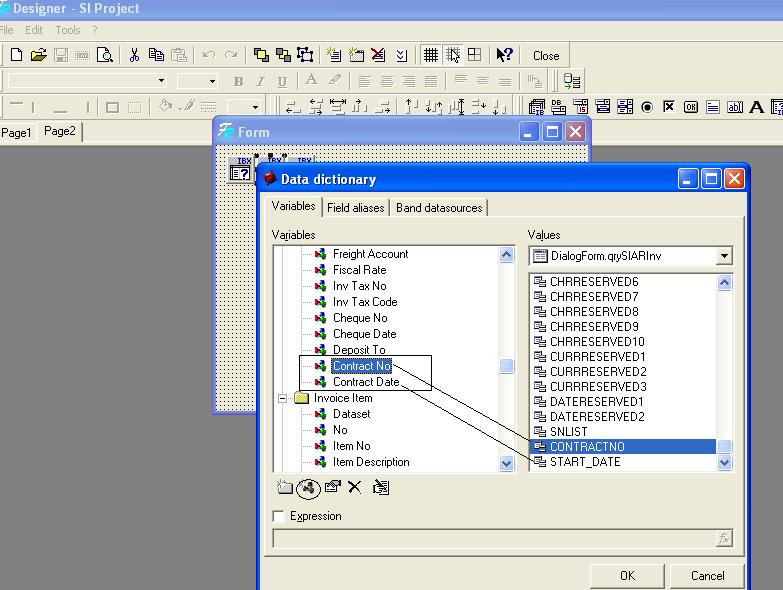Click the New category folder icon
This screenshot has height=590, width=783.
point(284,488)
